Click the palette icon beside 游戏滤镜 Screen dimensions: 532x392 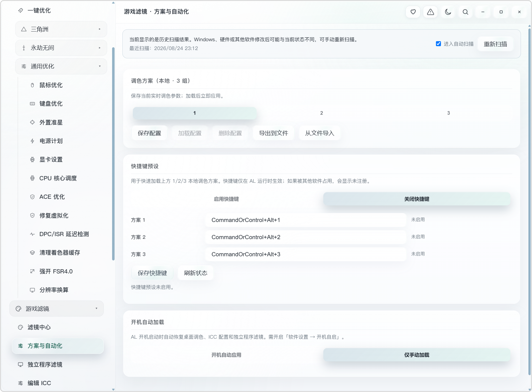(19, 309)
